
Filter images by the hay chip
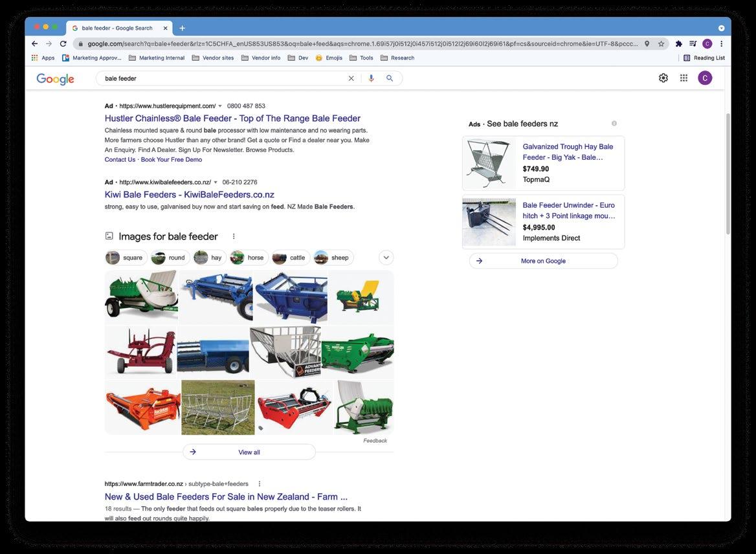coord(209,258)
